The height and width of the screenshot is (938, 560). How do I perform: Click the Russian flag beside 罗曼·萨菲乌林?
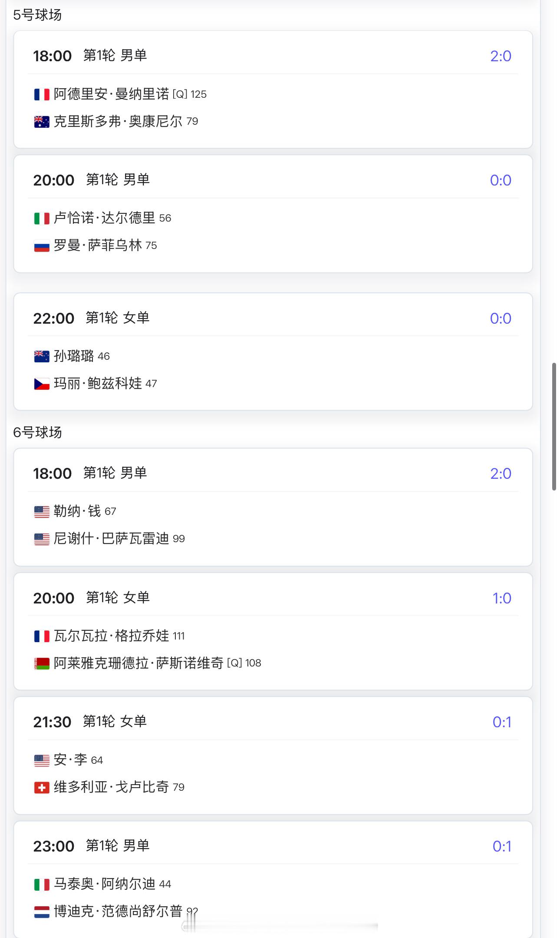[42, 246]
